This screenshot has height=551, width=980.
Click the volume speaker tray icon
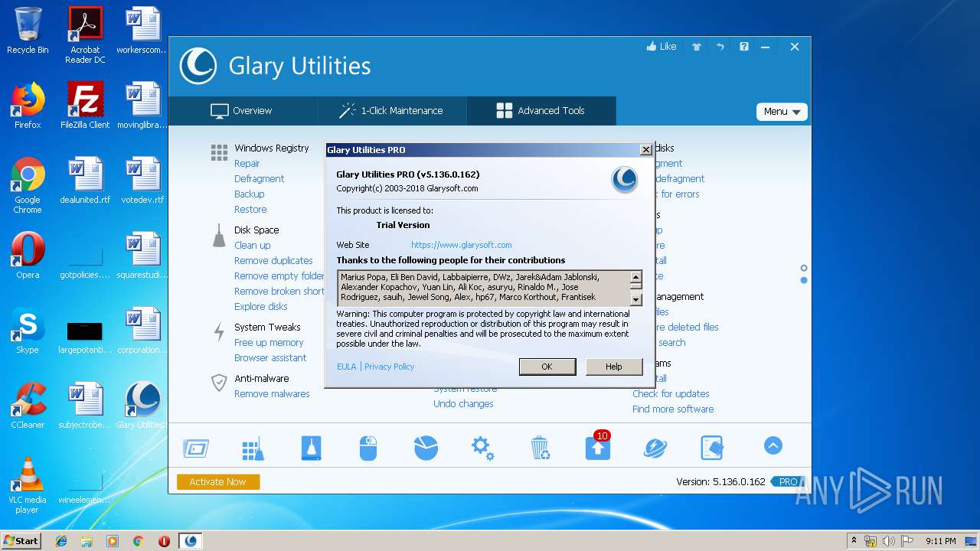(x=889, y=541)
